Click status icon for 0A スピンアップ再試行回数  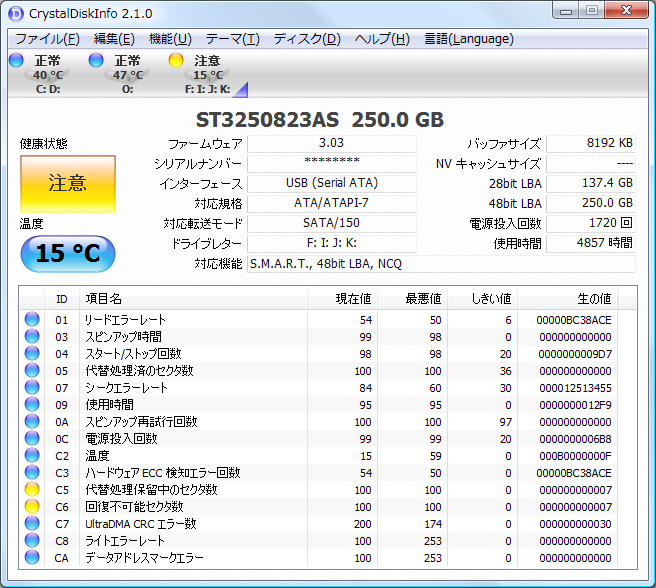32,421
